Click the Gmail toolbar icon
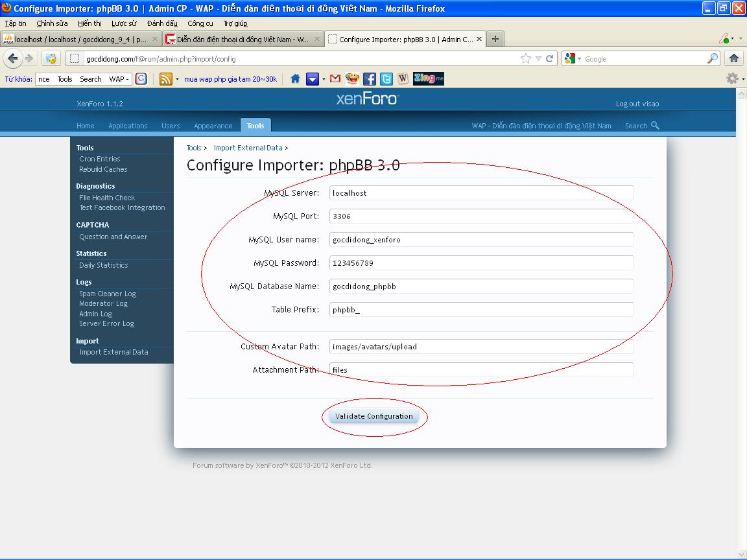Viewport: 747px width, 560px height. (x=335, y=78)
